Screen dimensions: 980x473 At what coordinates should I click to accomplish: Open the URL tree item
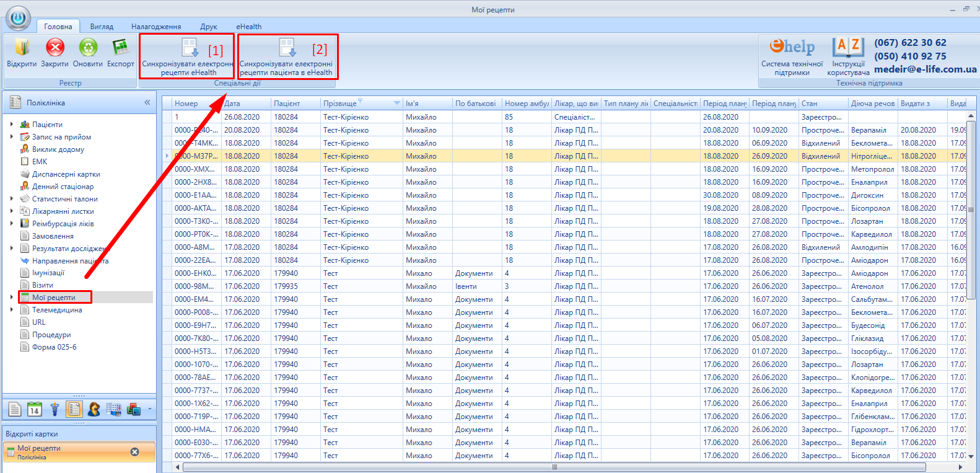pos(38,322)
